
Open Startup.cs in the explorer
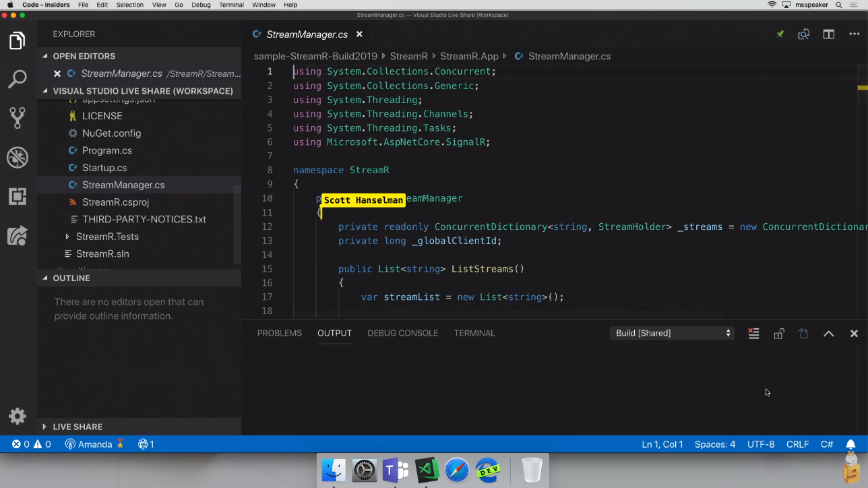104,168
